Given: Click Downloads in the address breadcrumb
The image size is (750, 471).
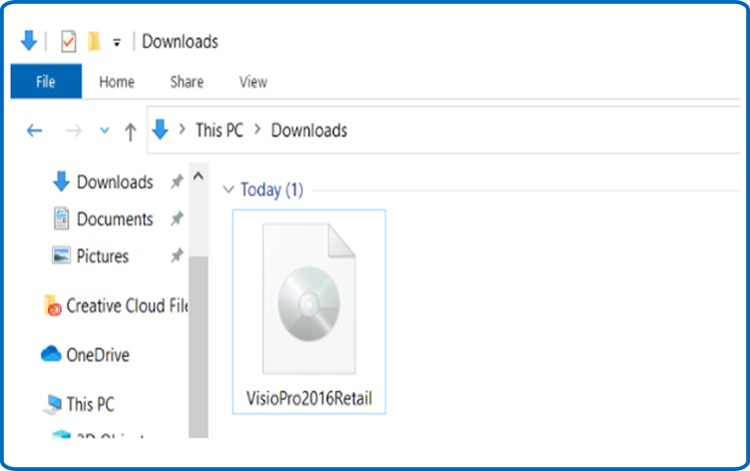Looking at the screenshot, I should (309, 130).
